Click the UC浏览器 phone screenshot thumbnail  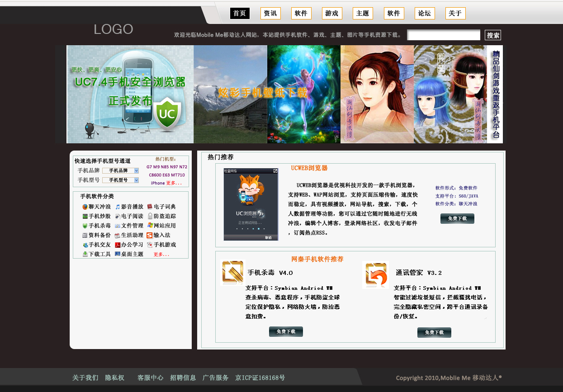[x=251, y=204]
